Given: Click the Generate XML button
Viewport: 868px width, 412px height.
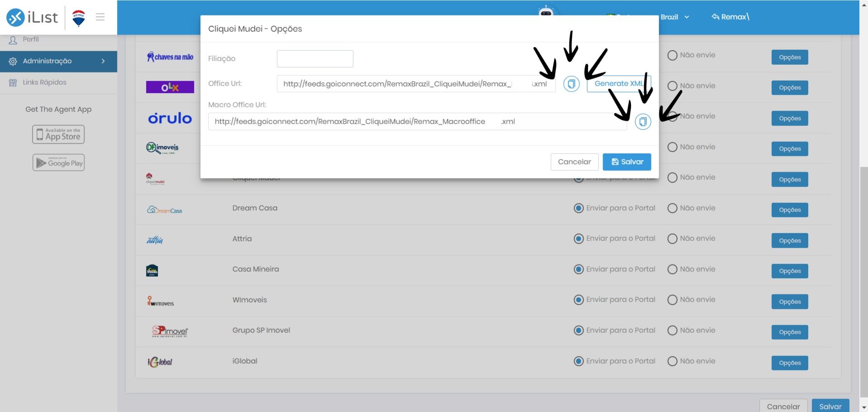Looking at the screenshot, I should click(619, 84).
